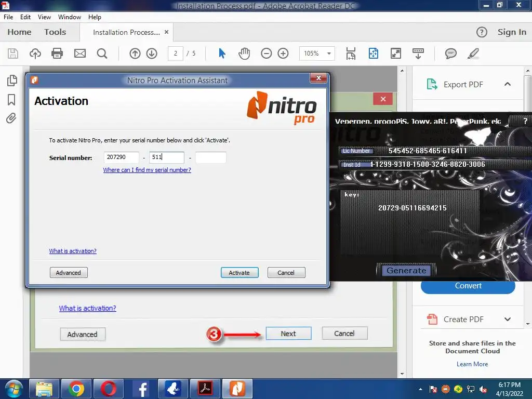The image size is (532, 399).
Task: Click Sign In in Acrobat
Action: pos(512,32)
